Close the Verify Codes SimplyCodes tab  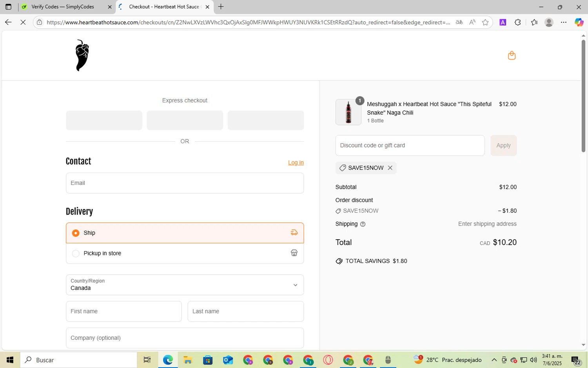click(x=110, y=7)
